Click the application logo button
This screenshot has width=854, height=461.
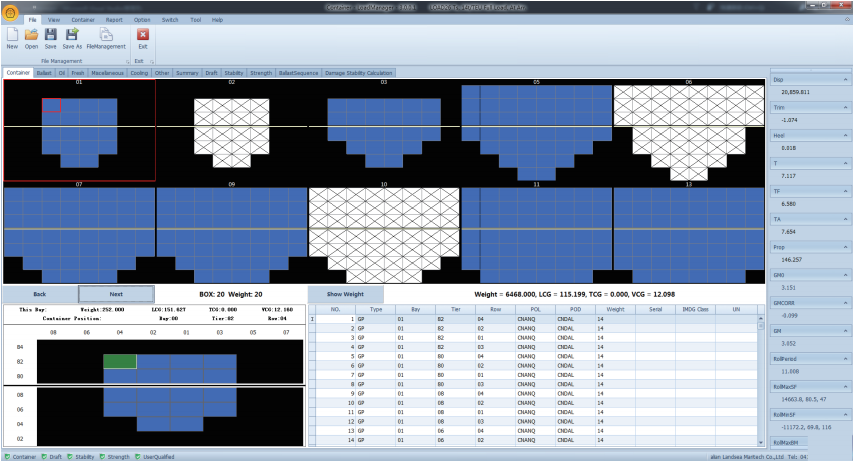[x=10, y=8]
